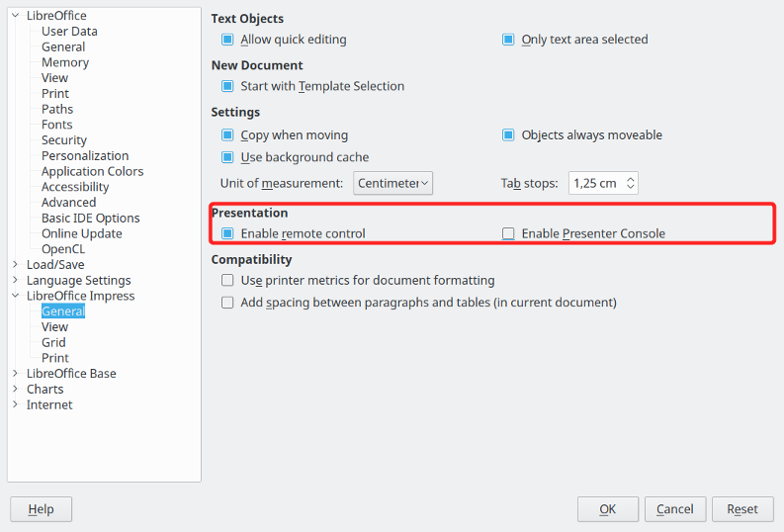Check Use printer metrics for document formatting
This screenshot has width=784, height=532.
(x=227, y=280)
